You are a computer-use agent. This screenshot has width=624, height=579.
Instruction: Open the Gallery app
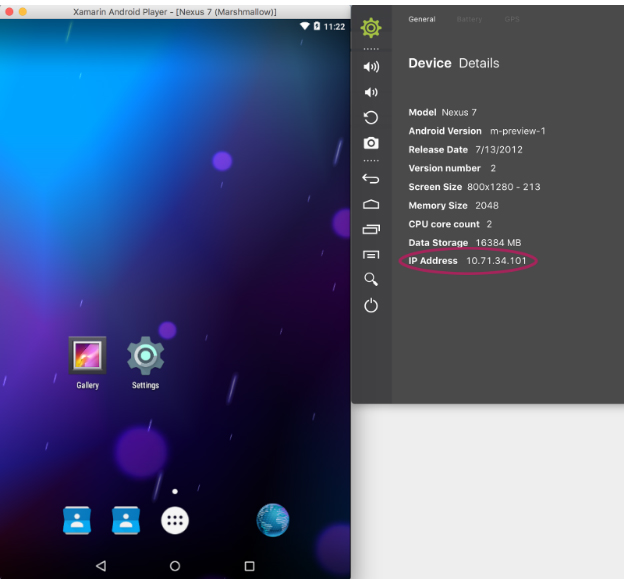88,363
